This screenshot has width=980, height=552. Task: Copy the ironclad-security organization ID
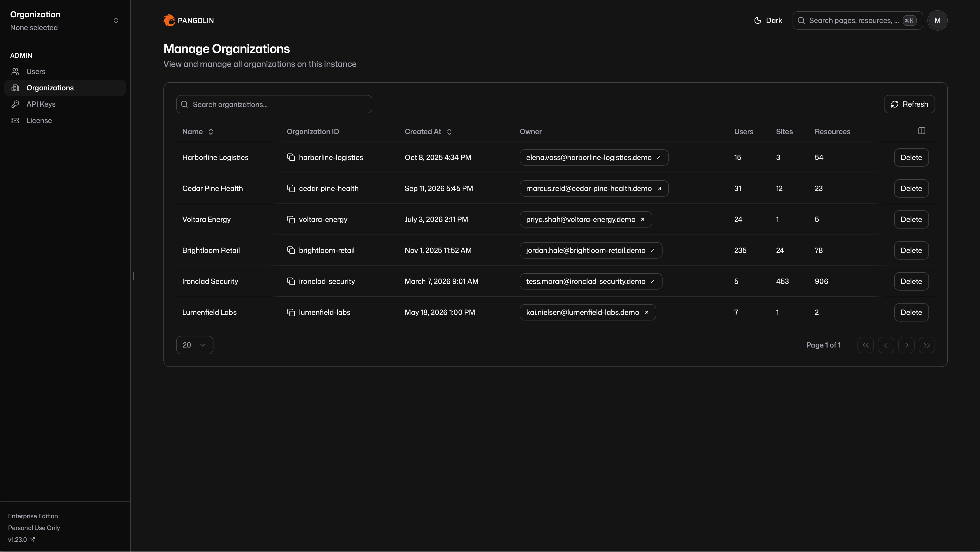291,282
